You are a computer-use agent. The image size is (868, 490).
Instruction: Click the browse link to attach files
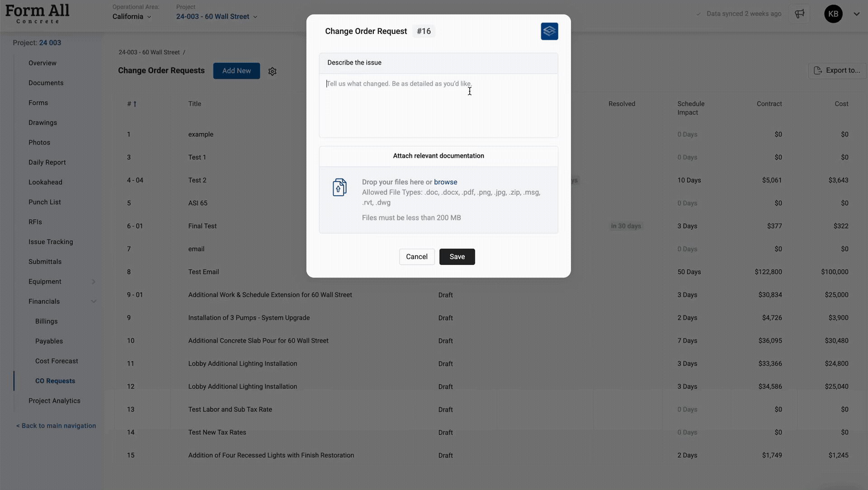[445, 182]
